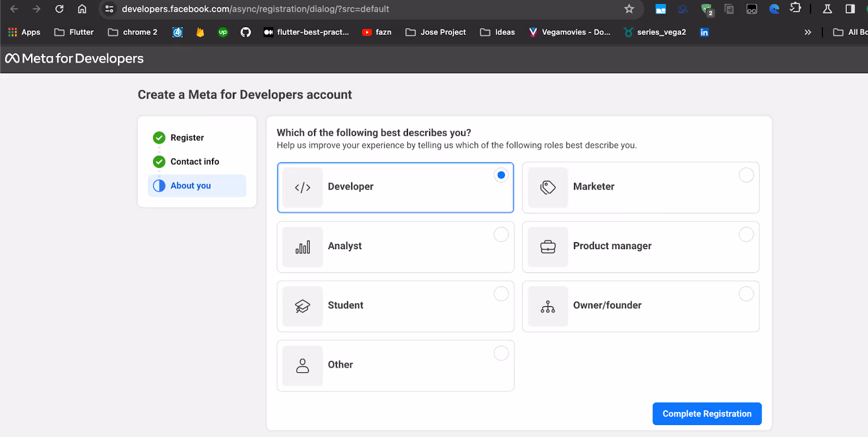
Task: Open the Register step in sidebar
Action: click(x=187, y=138)
